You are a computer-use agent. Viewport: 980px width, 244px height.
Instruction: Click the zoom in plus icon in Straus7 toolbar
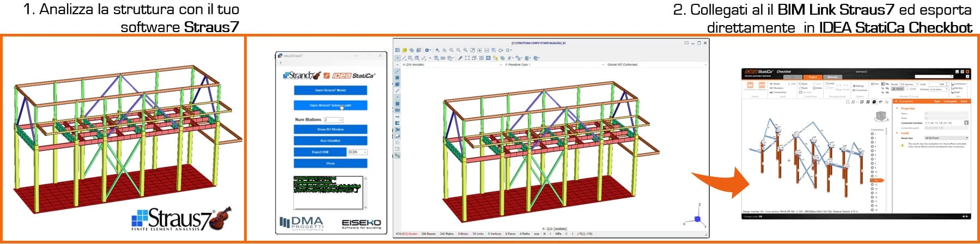(x=479, y=50)
